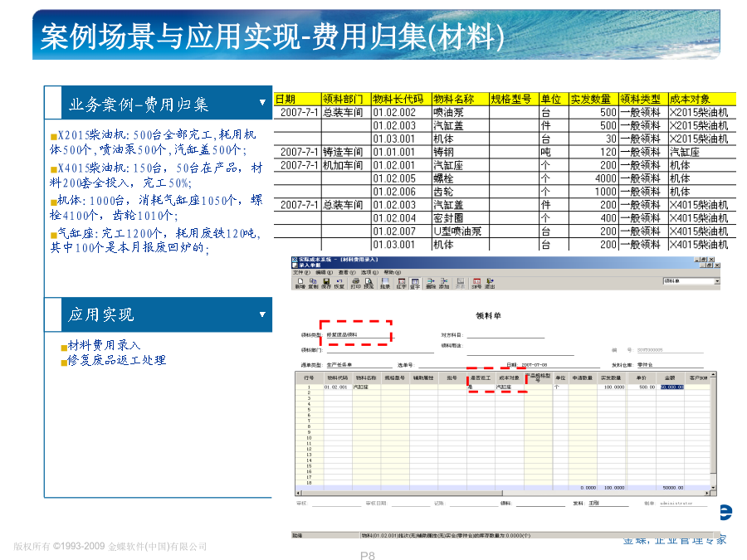Screen dimensions: 747x560
Task: Click the 100.0000 quantity cell in row 1
Action: click(x=612, y=387)
